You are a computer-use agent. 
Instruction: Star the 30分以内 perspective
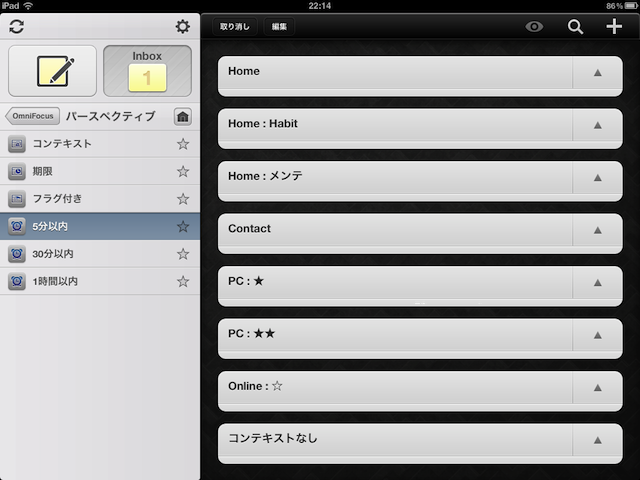[183, 254]
